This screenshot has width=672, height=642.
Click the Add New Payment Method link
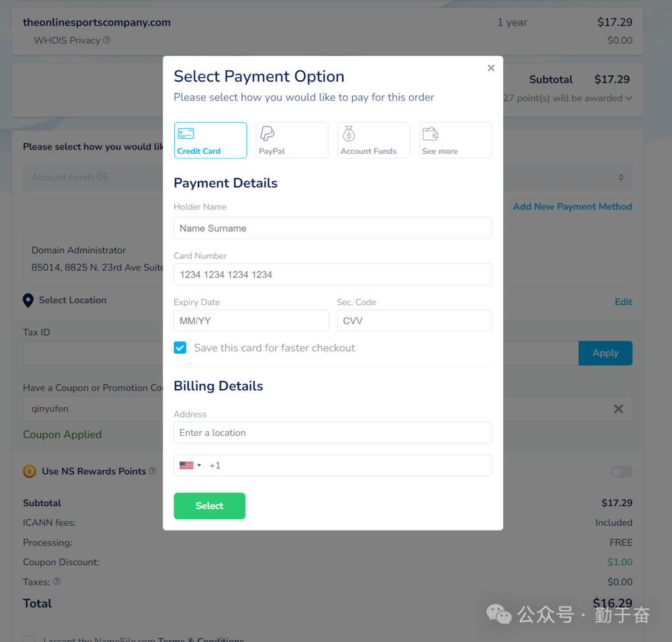click(x=572, y=207)
